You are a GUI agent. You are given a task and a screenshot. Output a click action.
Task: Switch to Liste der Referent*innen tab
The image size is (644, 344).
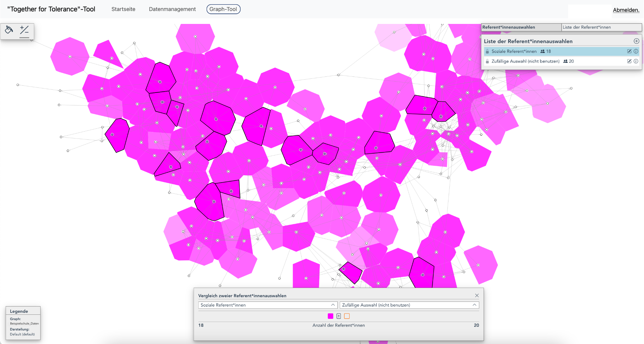601,27
